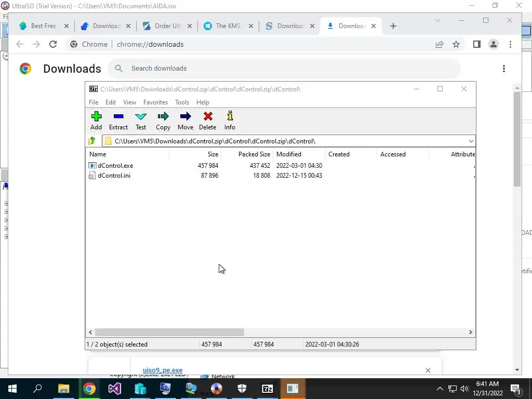532x399 pixels.
Task: Open Downloads page more actions menu
Action: tap(504, 69)
